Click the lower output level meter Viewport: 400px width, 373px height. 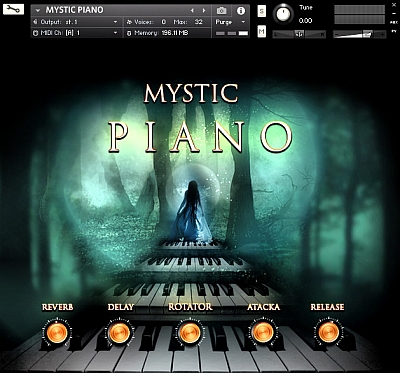click(x=359, y=20)
